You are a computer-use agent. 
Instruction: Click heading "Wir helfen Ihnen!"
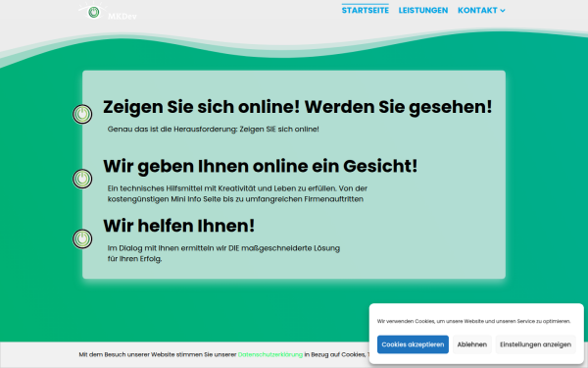click(179, 226)
